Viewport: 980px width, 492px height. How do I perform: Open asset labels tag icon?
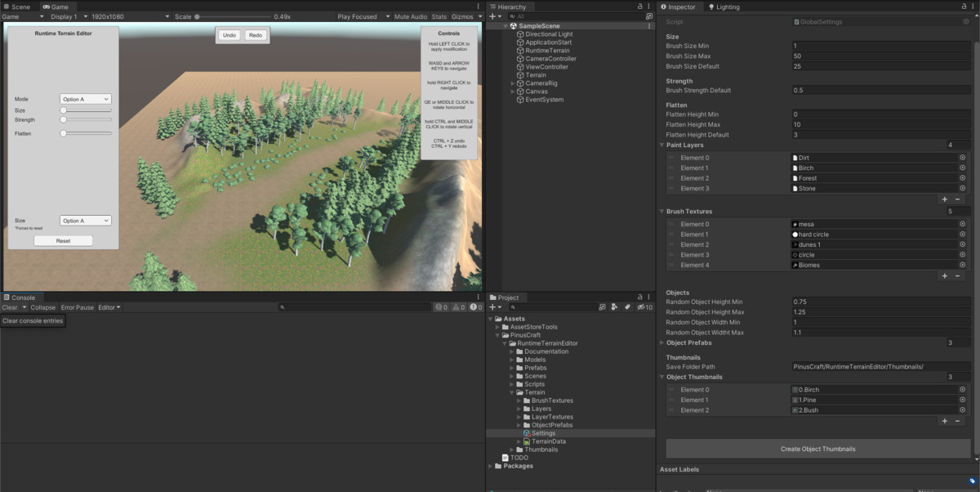click(973, 481)
